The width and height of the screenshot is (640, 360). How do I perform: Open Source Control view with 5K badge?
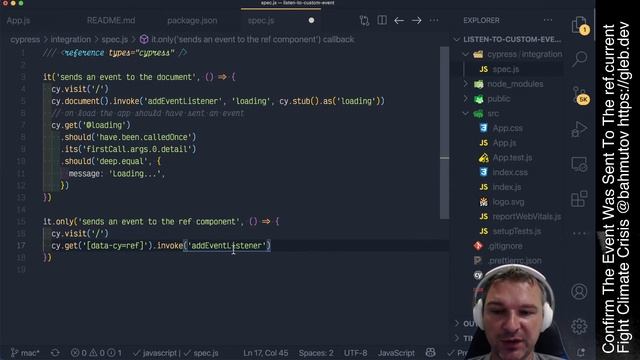tap(580, 95)
